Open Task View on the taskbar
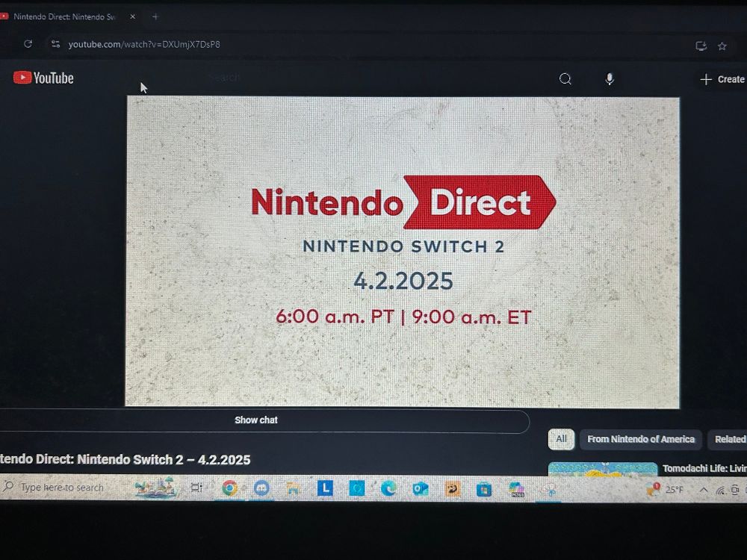Image resolution: width=747 pixels, height=560 pixels. click(x=196, y=488)
